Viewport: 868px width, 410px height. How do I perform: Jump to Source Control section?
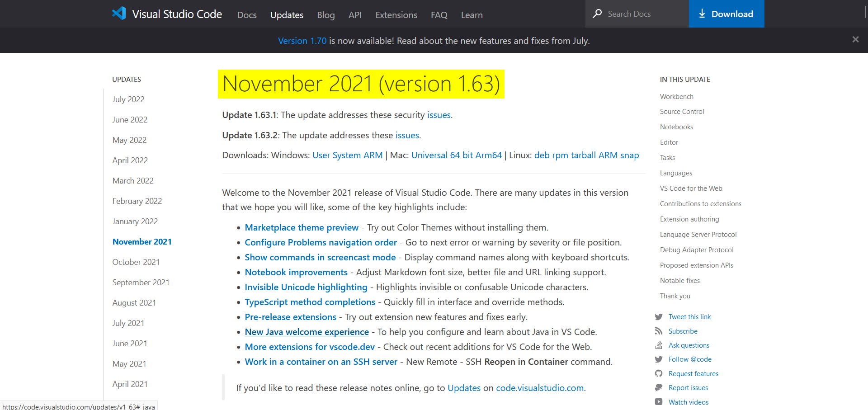[682, 112]
